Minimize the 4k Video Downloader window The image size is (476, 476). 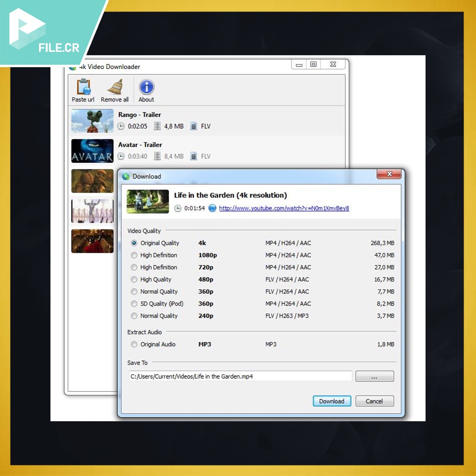pos(299,64)
